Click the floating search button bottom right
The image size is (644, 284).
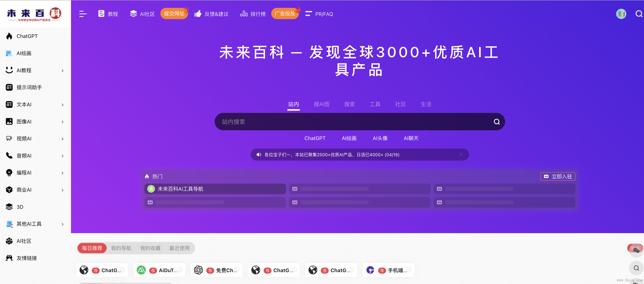tap(636, 268)
